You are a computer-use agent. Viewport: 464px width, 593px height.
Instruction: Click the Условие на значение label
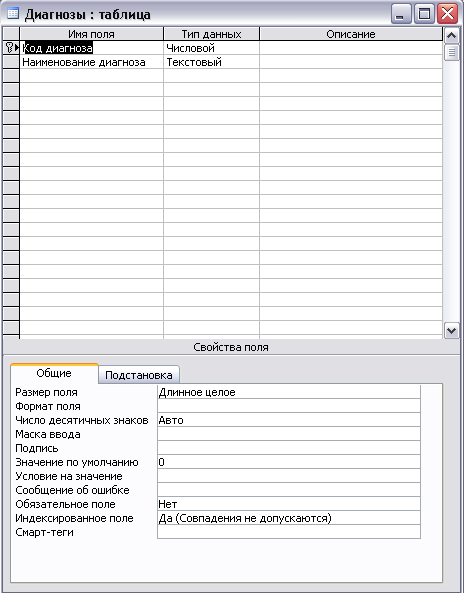pos(69,476)
